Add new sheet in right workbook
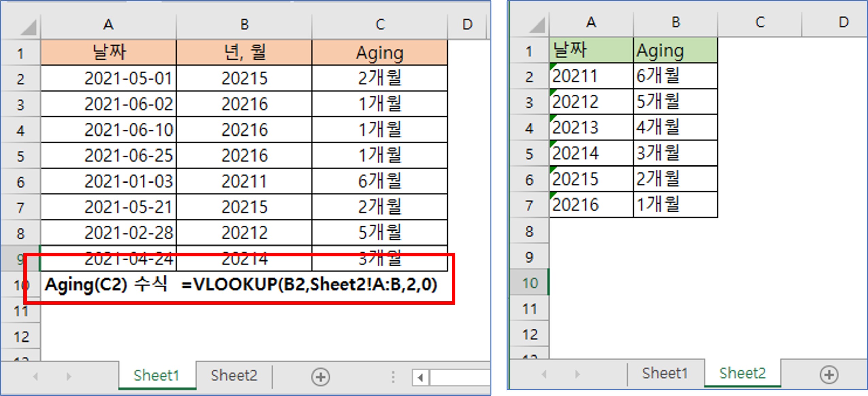The height and width of the screenshot is (396, 868). [829, 375]
